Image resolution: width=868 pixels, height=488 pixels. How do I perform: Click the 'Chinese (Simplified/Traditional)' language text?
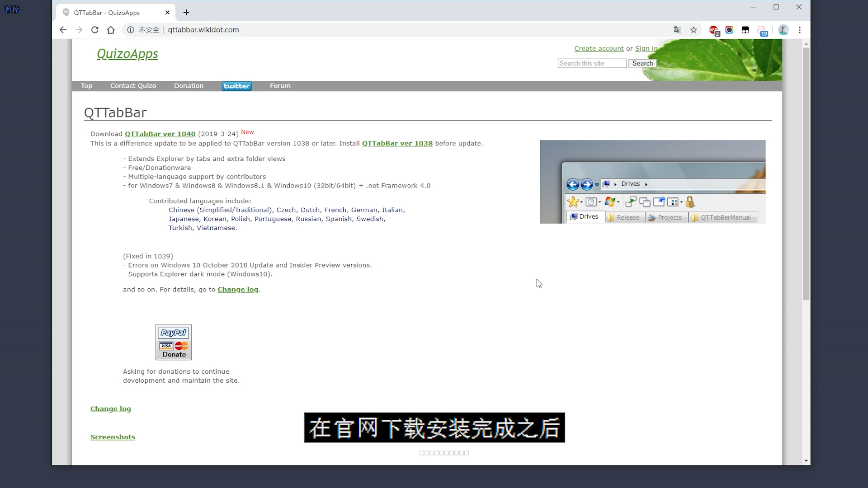(x=221, y=210)
